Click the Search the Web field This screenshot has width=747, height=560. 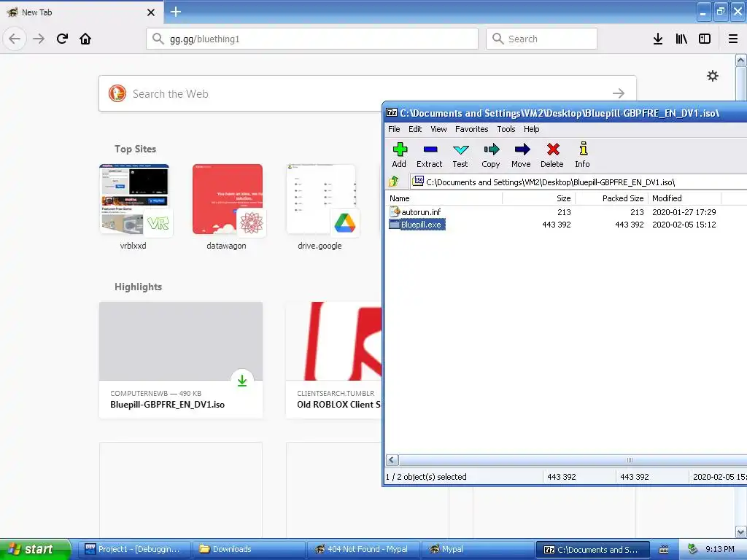(x=368, y=93)
